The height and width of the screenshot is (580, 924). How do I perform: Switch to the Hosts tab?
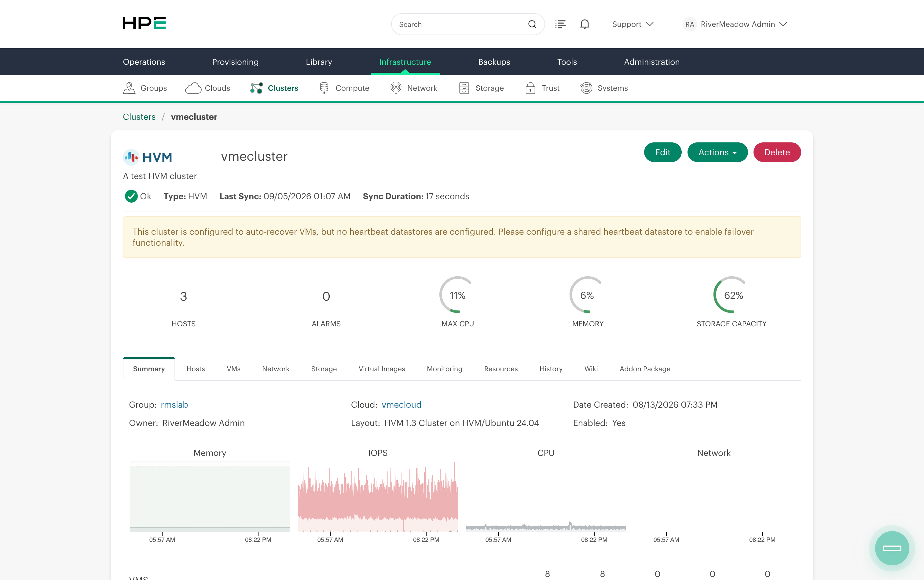[196, 369]
